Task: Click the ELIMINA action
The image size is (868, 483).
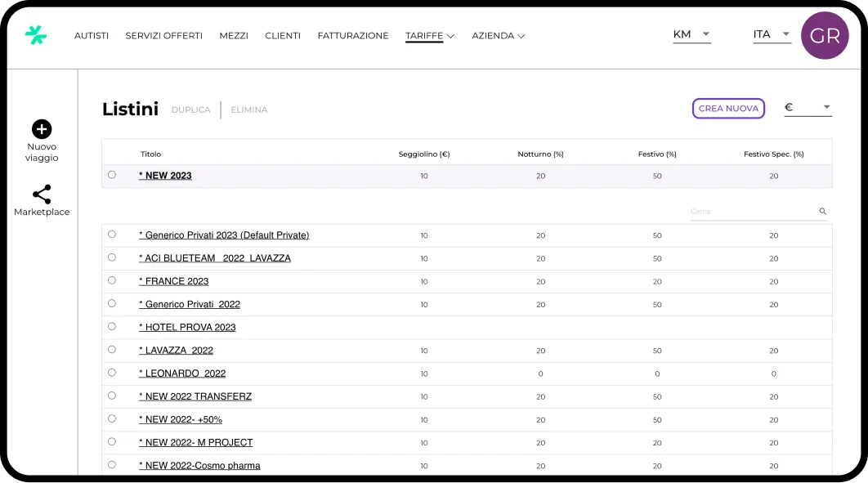Action: [248, 110]
